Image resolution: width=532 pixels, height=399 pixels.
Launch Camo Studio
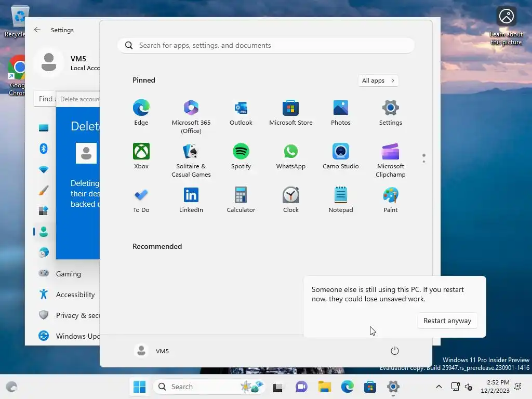[341, 156]
